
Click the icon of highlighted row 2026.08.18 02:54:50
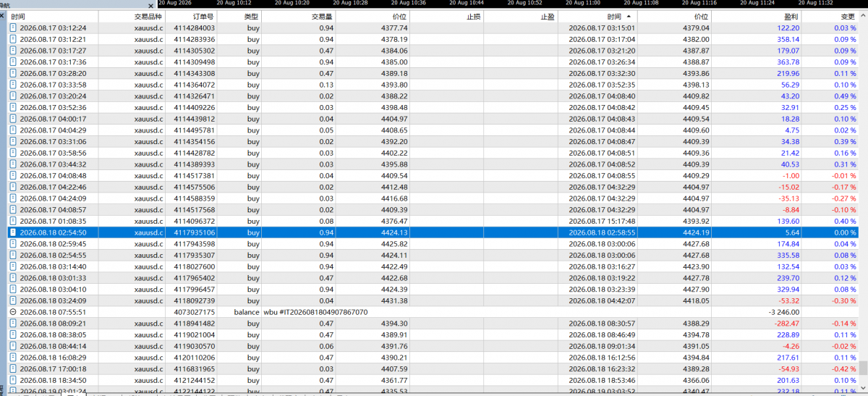pos(13,232)
